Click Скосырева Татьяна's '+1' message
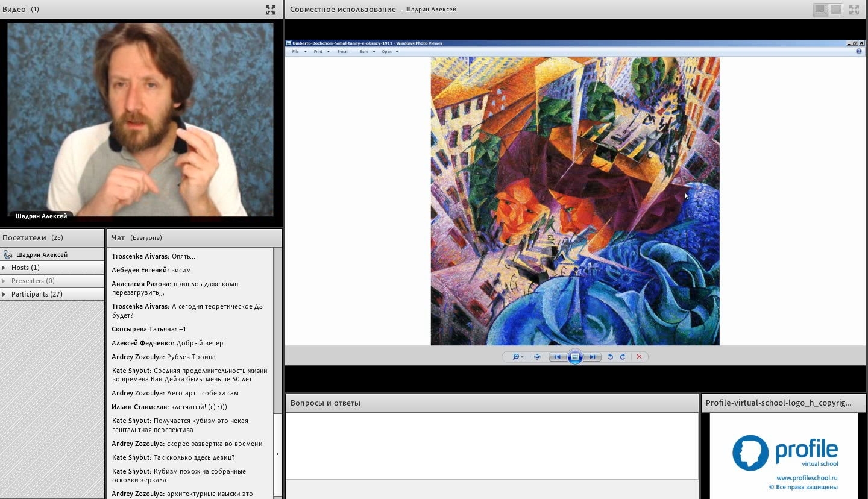Image resolution: width=868 pixels, height=499 pixels. click(149, 329)
